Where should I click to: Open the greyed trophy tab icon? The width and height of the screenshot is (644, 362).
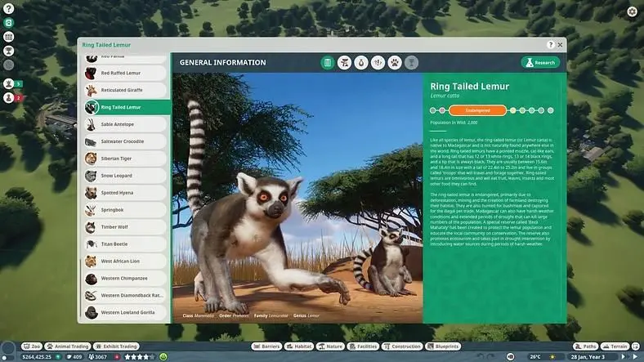click(x=412, y=62)
